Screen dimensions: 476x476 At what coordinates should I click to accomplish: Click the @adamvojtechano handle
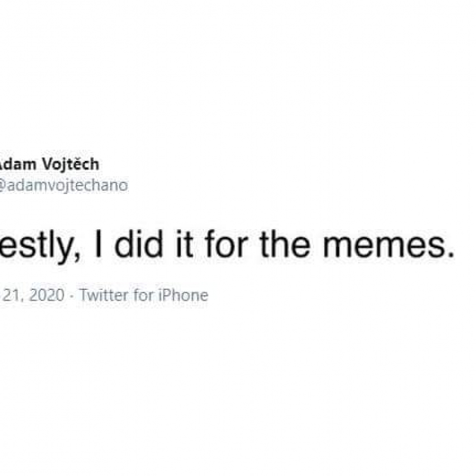pos(64,186)
